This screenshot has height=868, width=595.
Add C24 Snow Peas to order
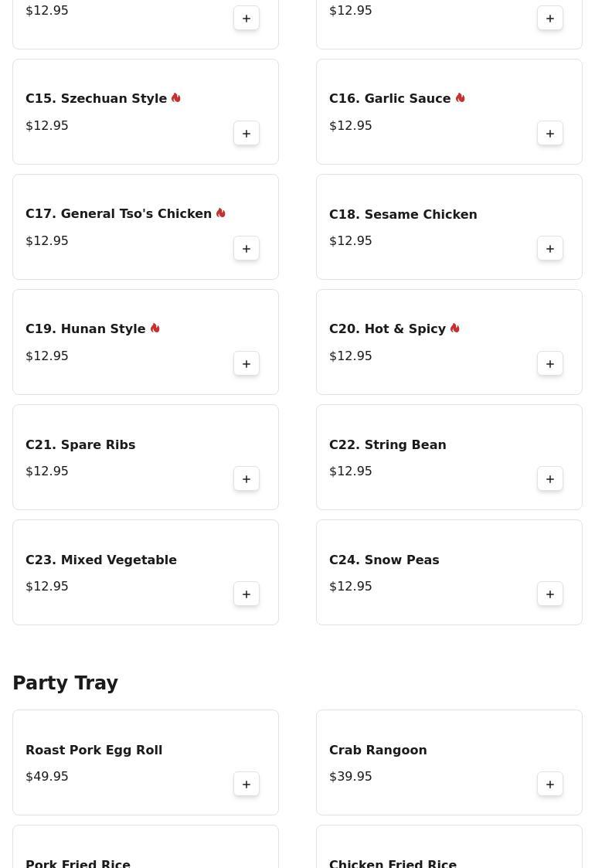(550, 594)
